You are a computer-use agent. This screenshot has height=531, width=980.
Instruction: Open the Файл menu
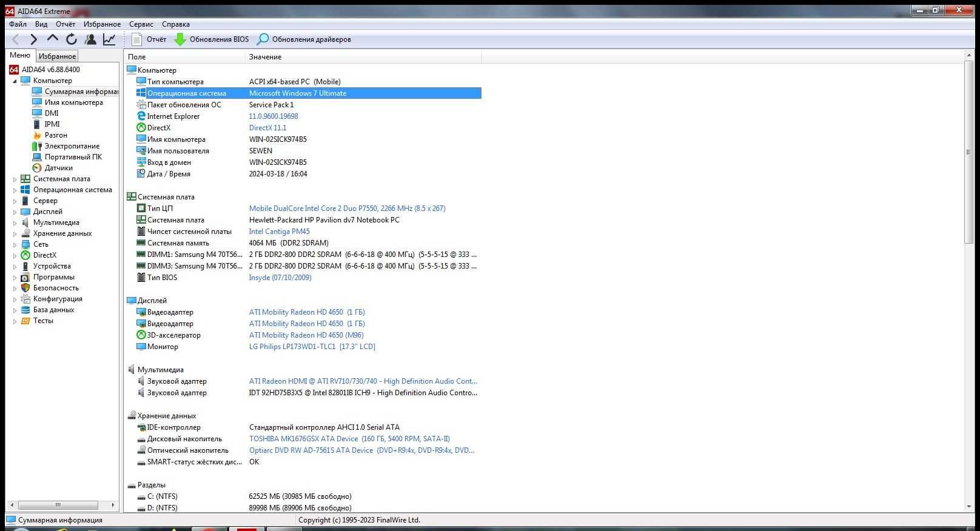pos(18,24)
